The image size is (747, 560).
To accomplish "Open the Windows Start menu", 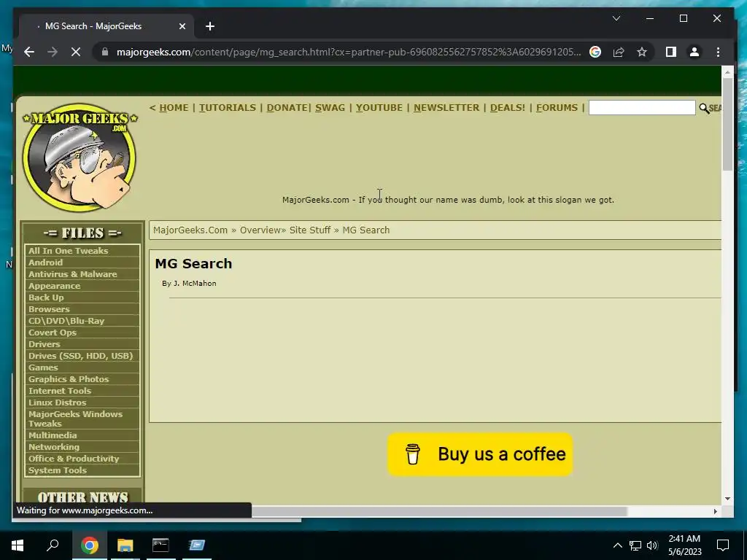I will click(18, 545).
